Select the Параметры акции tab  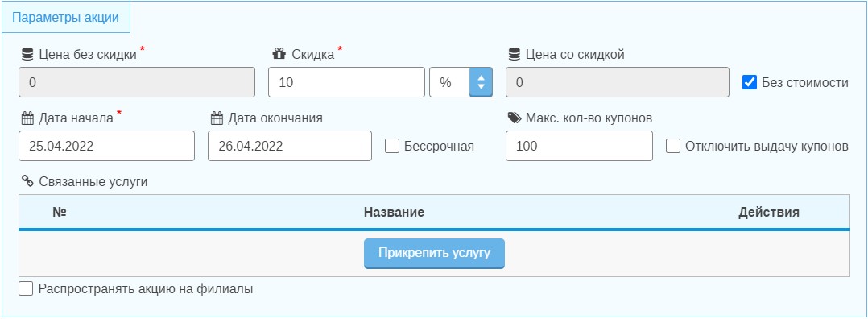(65, 17)
